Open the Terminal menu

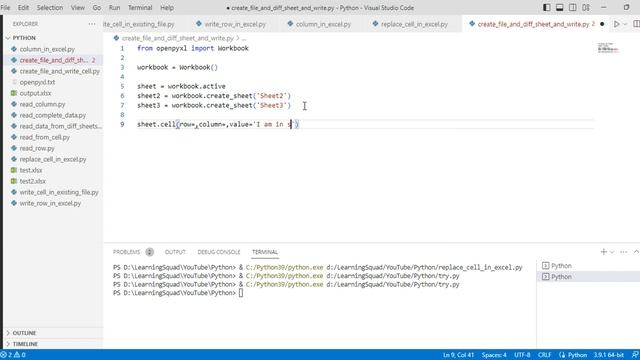point(140,8)
